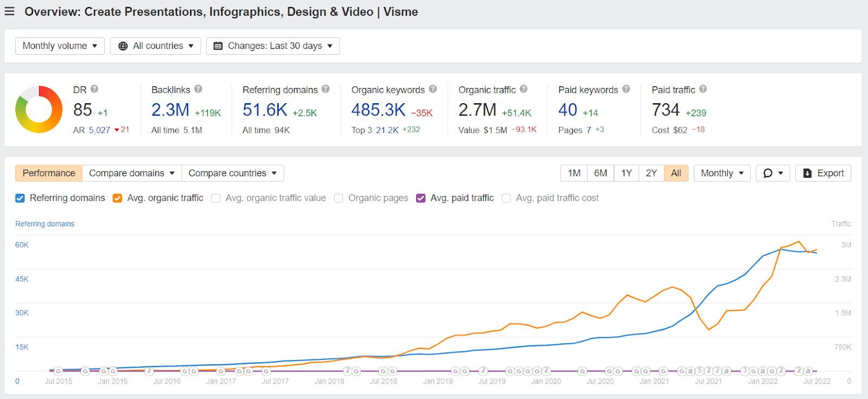Open the Monthly granularity dropdown
The width and height of the screenshot is (868, 399).
[722, 173]
